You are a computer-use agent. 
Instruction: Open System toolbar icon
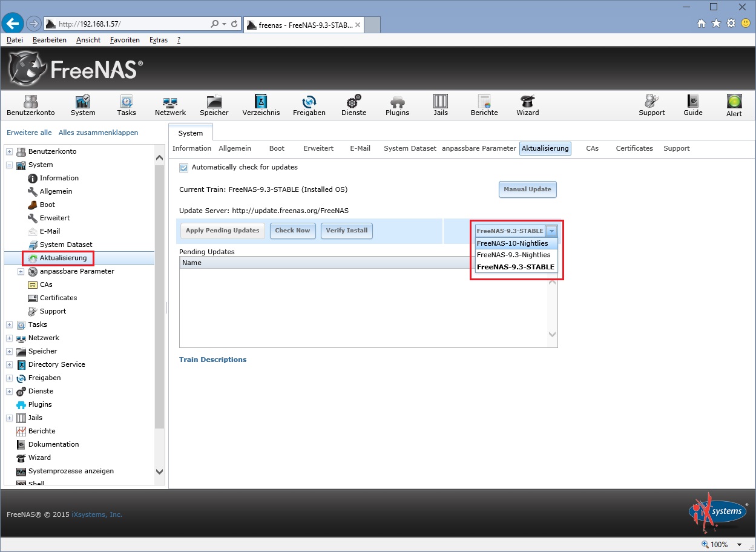(x=83, y=105)
